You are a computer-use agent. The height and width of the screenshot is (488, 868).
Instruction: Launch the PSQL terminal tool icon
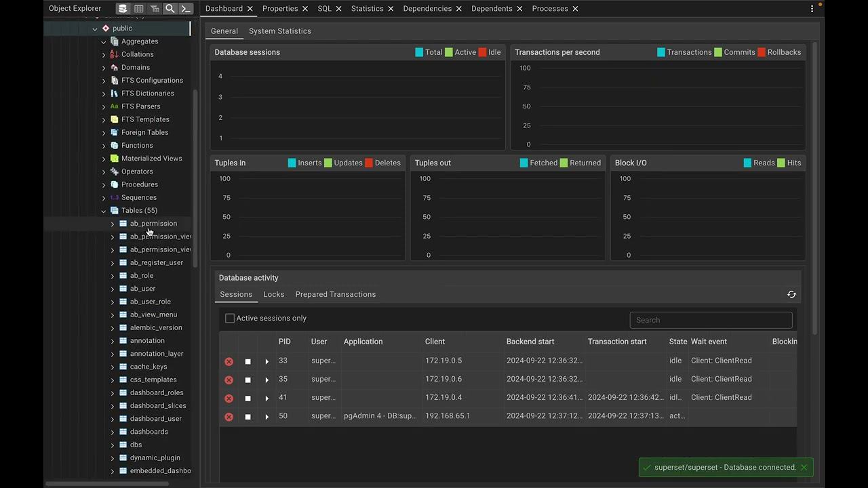pyautogui.click(x=186, y=9)
